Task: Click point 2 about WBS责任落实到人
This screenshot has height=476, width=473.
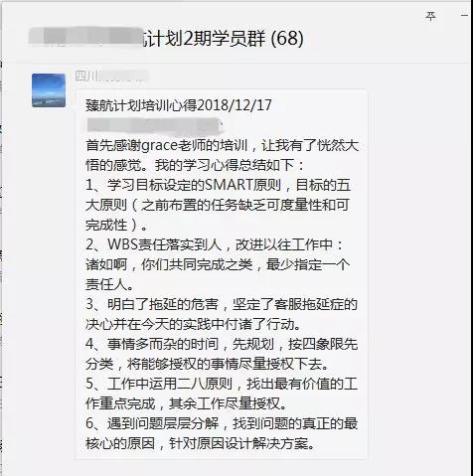Action: pyautogui.click(x=215, y=244)
